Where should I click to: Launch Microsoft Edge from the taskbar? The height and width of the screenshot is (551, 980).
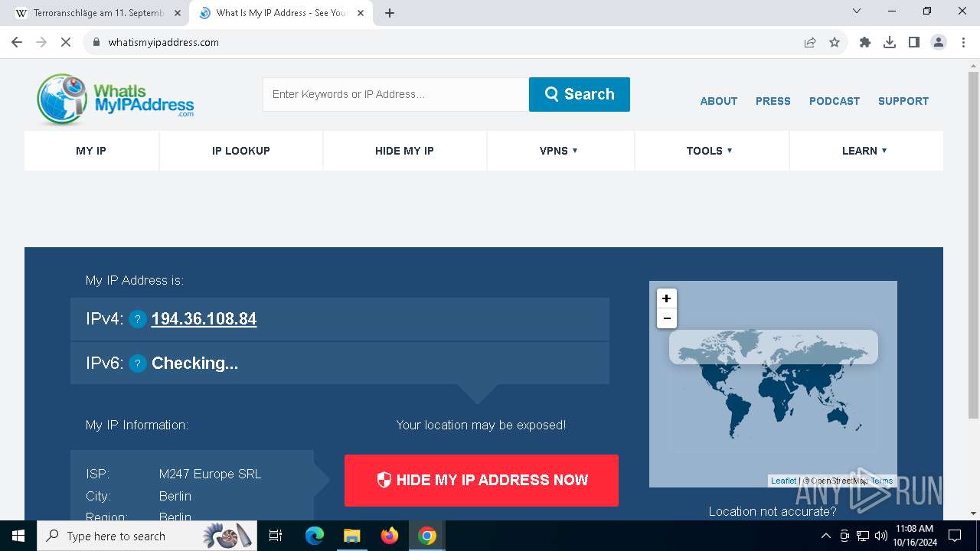coord(315,536)
